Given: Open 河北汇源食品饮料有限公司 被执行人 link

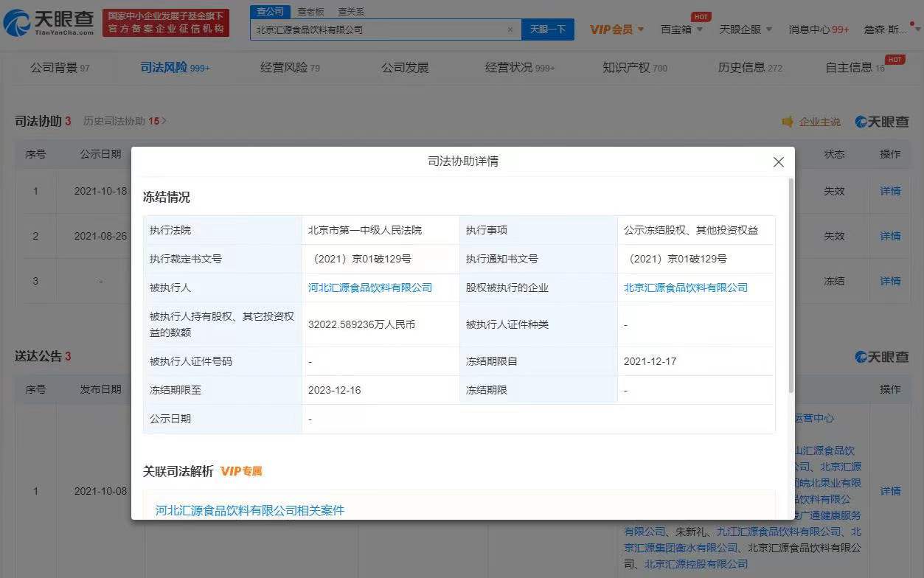Looking at the screenshot, I should tap(370, 288).
